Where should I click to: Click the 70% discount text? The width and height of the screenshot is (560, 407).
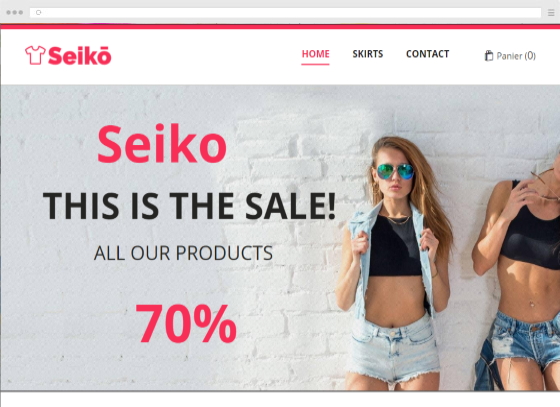pos(186,323)
